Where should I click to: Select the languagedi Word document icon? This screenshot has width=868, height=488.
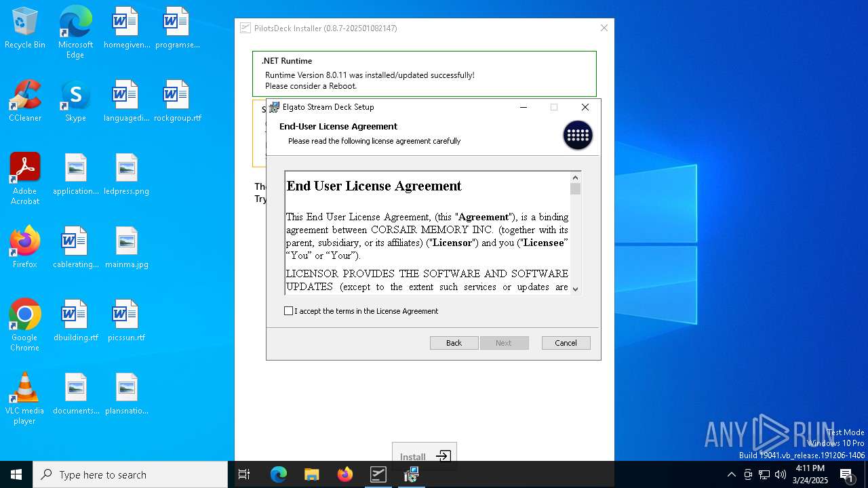coord(126,102)
